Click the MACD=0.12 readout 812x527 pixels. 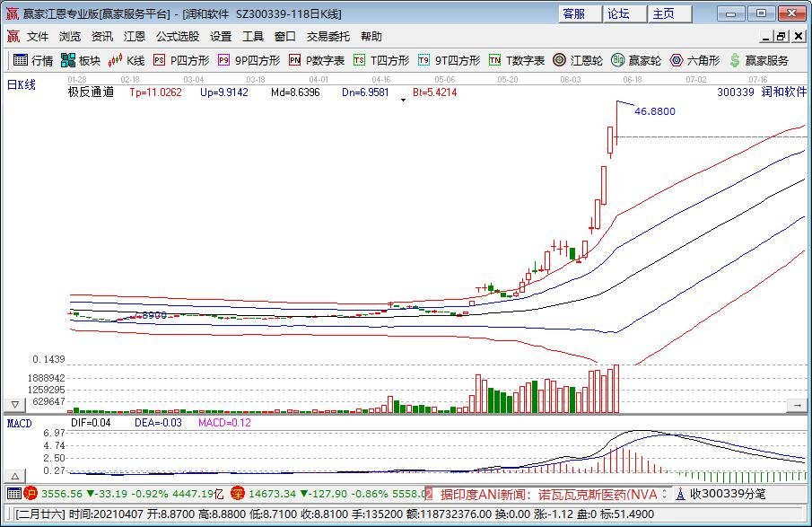(x=224, y=423)
